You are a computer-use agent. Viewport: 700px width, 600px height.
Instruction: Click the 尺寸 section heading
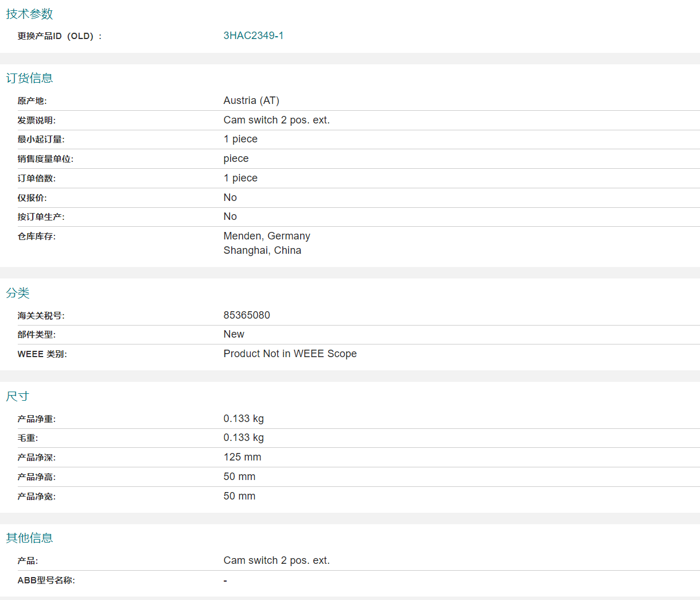tap(17, 396)
